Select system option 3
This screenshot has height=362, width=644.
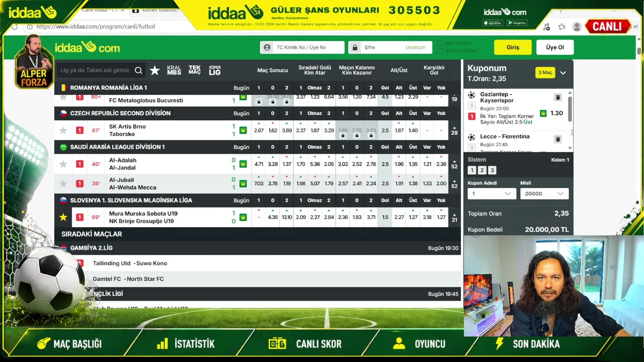(493, 170)
